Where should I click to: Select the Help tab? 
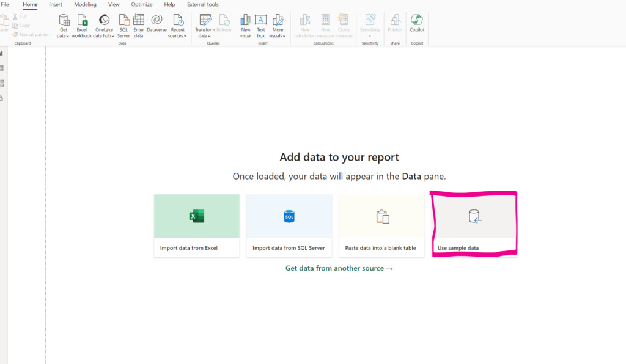[x=169, y=4]
